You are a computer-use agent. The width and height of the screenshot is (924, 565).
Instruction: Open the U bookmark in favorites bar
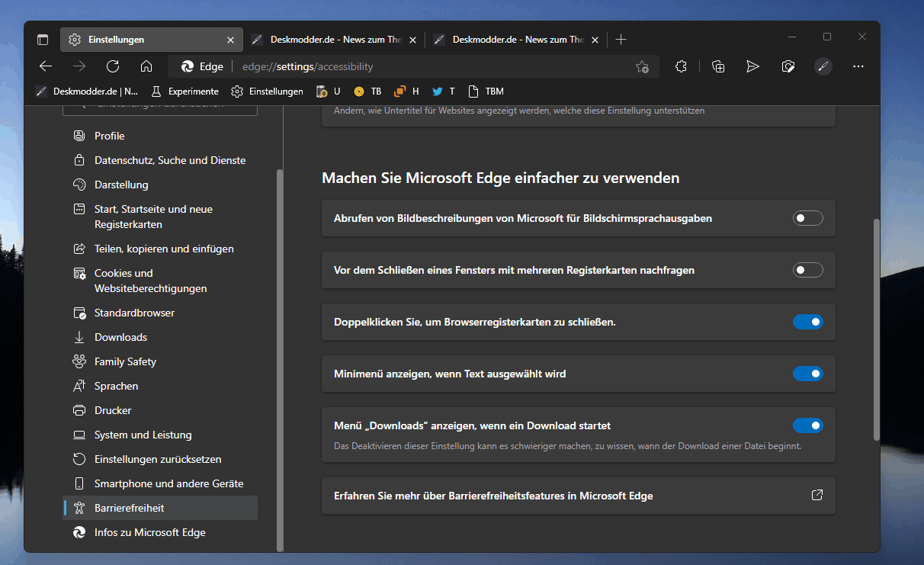tap(329, 91)
